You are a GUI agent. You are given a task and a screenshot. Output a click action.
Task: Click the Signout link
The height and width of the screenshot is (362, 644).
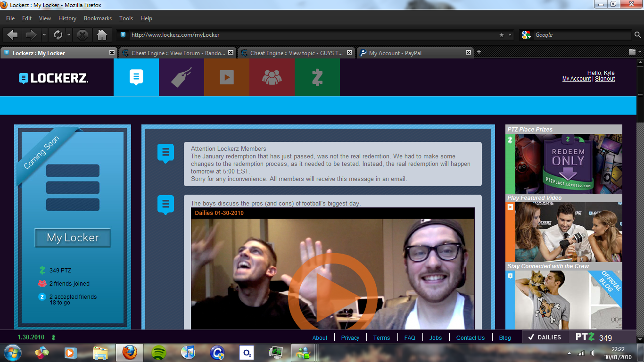605,79
